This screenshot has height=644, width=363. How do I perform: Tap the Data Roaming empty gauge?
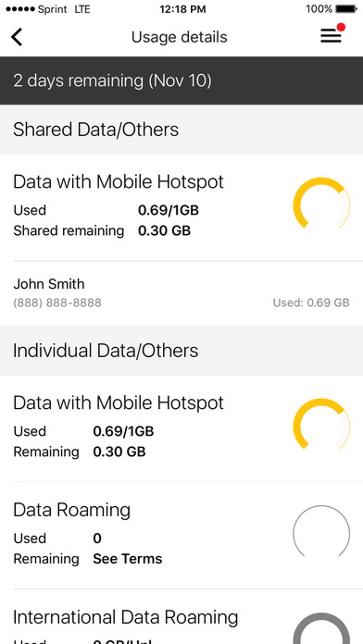click(321, 533)
